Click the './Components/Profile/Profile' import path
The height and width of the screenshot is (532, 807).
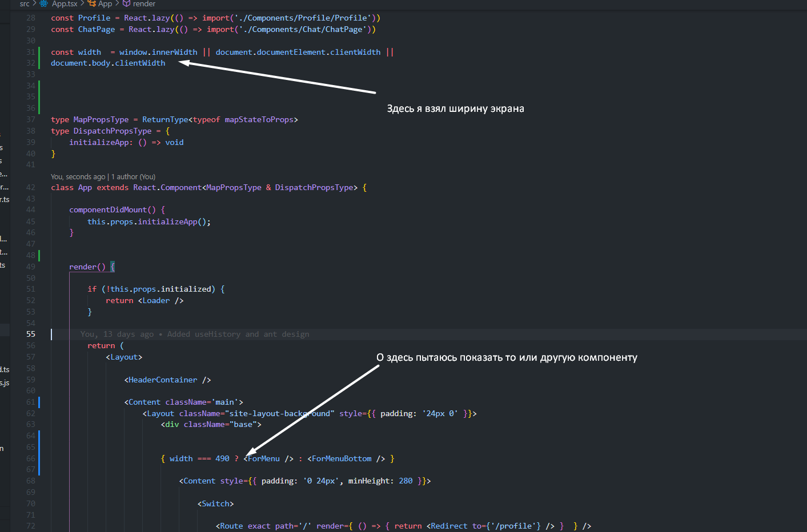point(303,18)
